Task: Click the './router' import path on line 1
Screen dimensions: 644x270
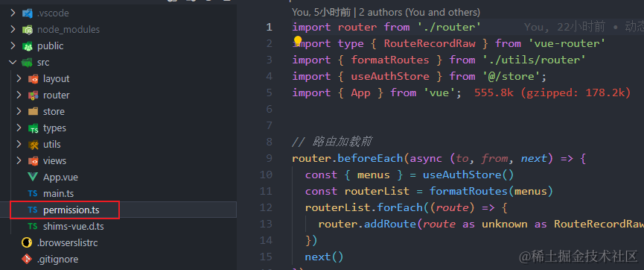Action: (450, 27)
